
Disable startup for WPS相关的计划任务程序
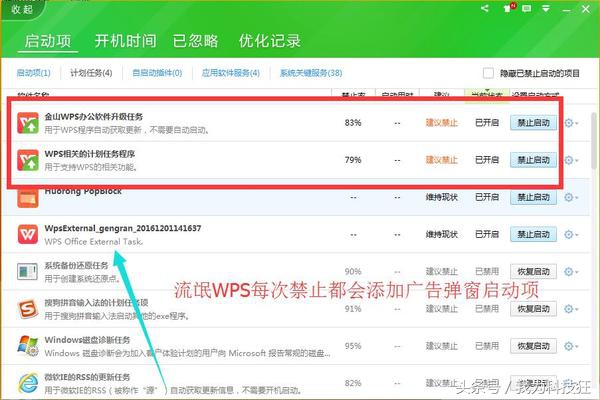[x=533, y=160]
